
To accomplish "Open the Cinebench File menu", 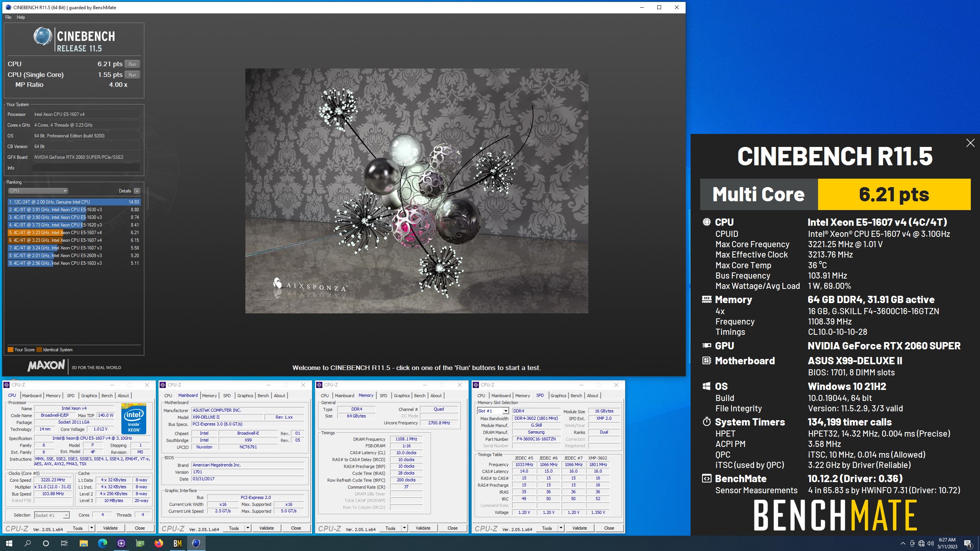I will 8,17.
